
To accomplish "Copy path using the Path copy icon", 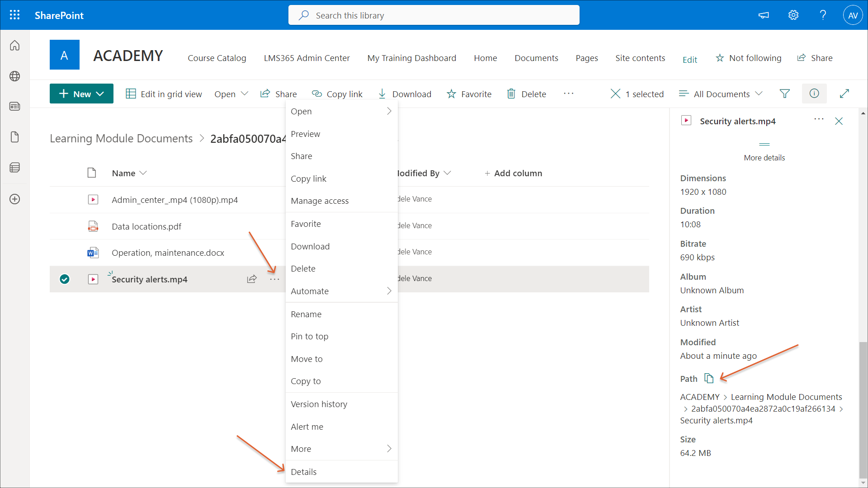I will click(709, 378).
